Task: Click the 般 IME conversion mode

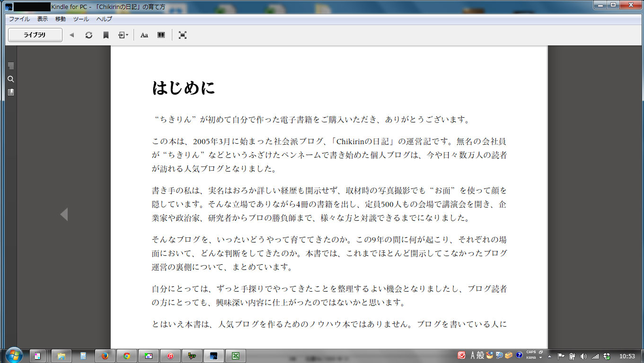Action: pos(480,355)
